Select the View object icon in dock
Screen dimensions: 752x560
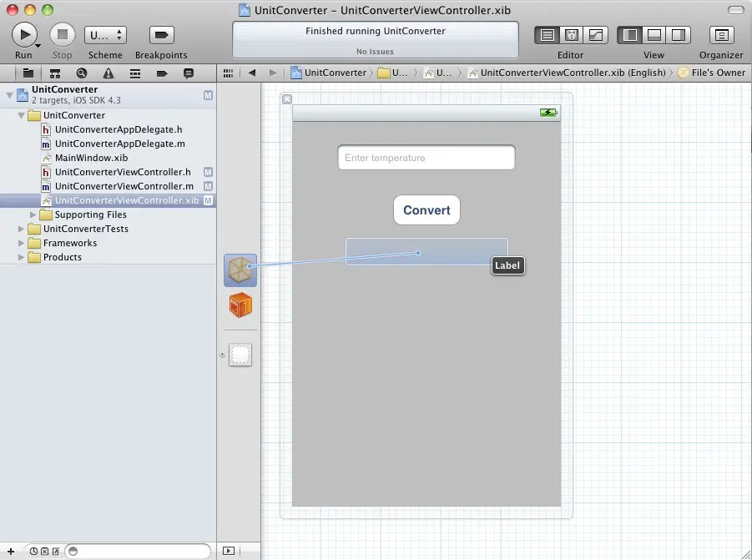click(240, 356)
